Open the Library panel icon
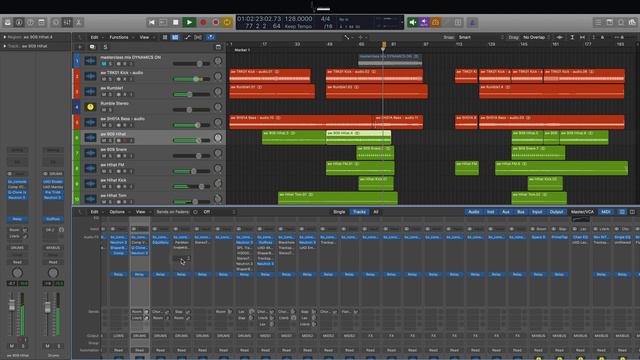The image size is (640, 360). pyautogui.click(x=8, y=22)
